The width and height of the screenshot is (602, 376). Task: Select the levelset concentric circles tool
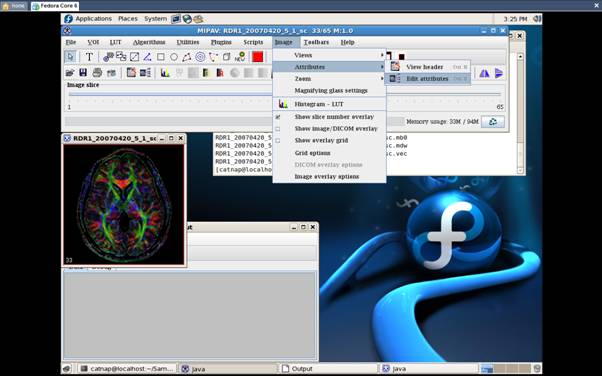(x=200, y=57)
